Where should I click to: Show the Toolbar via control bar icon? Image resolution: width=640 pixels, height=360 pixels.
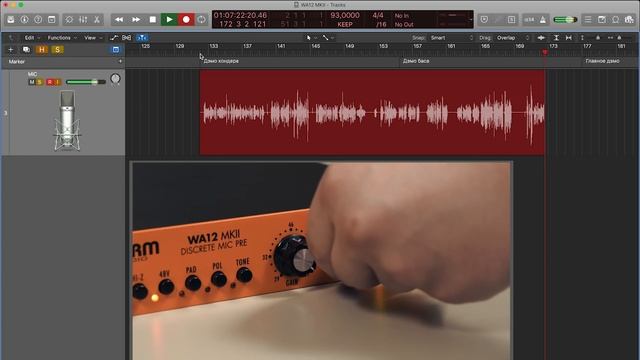coord(51,20)
